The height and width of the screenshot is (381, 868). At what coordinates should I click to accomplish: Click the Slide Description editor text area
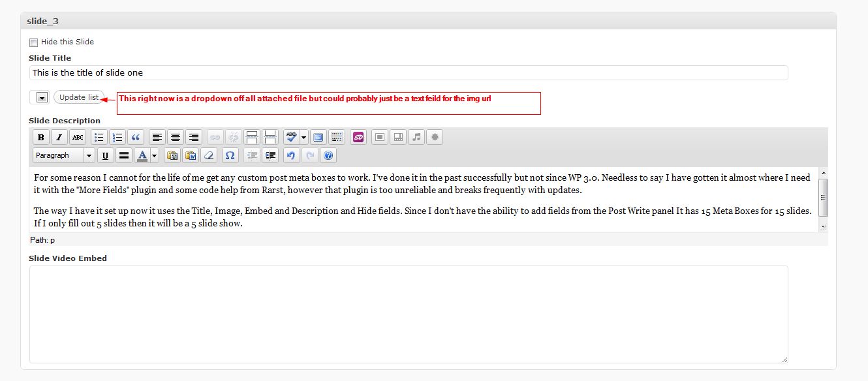(424, 200)
